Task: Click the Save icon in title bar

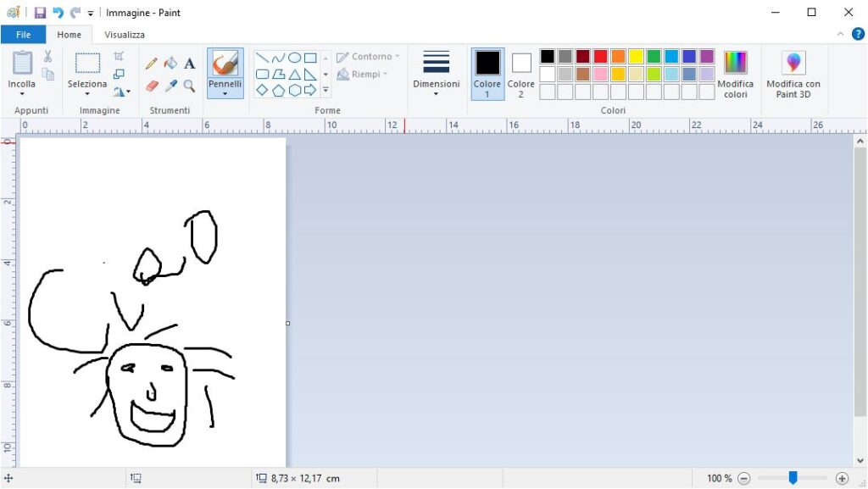Action: coord(40,13)
